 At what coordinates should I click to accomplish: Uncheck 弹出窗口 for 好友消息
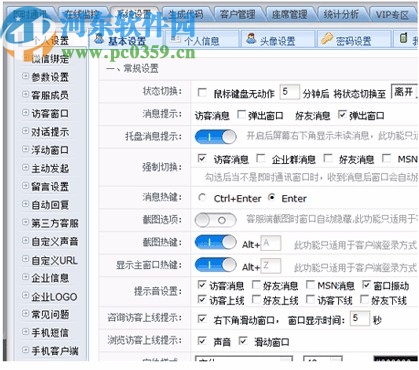click(342, 115)
